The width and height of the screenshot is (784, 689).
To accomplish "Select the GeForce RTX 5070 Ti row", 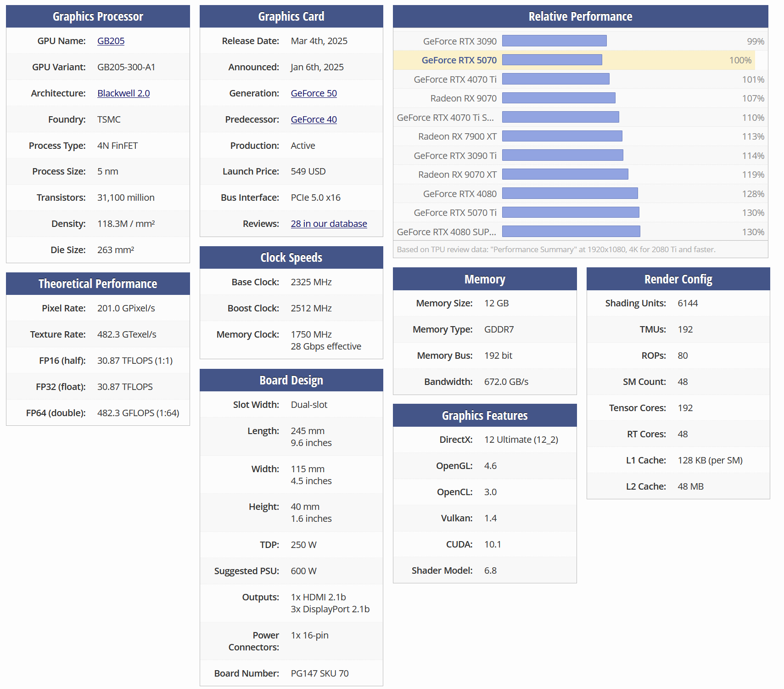I will point(580,213).
